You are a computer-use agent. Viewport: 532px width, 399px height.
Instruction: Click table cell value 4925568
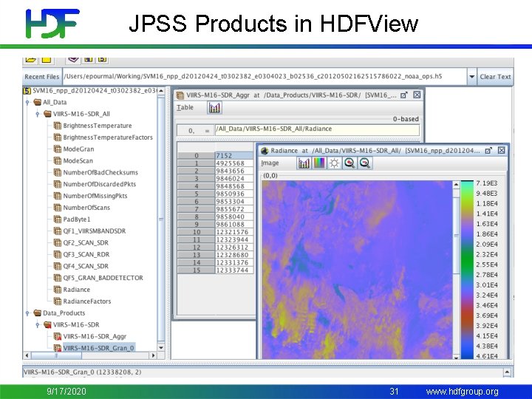click(x=234, y=163)
